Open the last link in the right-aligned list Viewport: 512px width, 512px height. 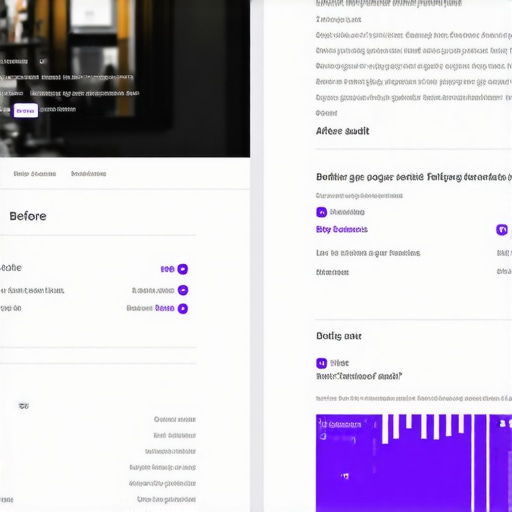point(166,499)
